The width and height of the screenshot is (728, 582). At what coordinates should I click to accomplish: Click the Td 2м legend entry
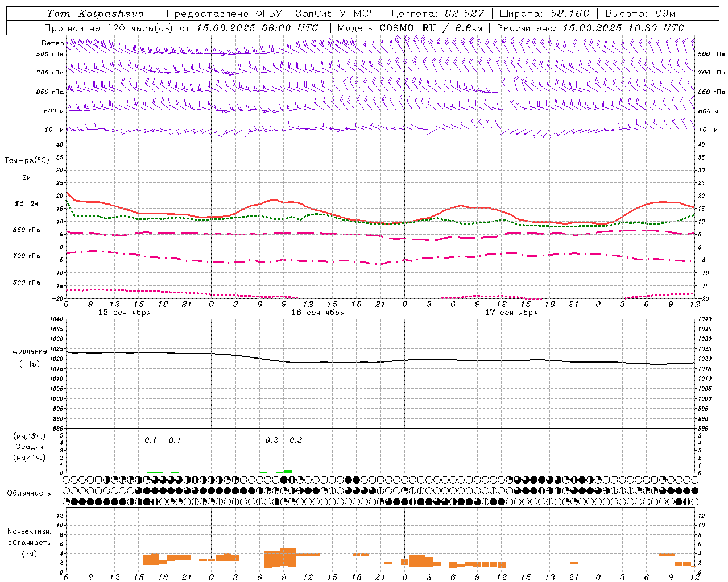tap(27, 203)
